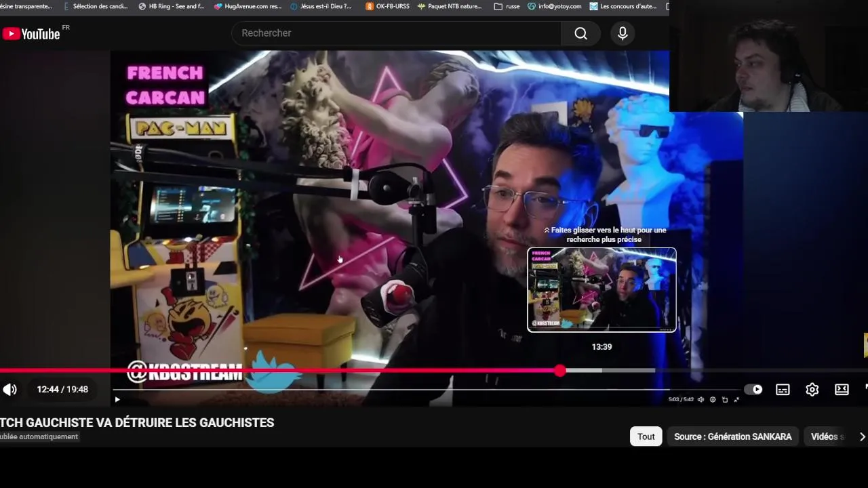
Task: Open Sélection des candi... bookmark
Action: [x=95, y=6]
